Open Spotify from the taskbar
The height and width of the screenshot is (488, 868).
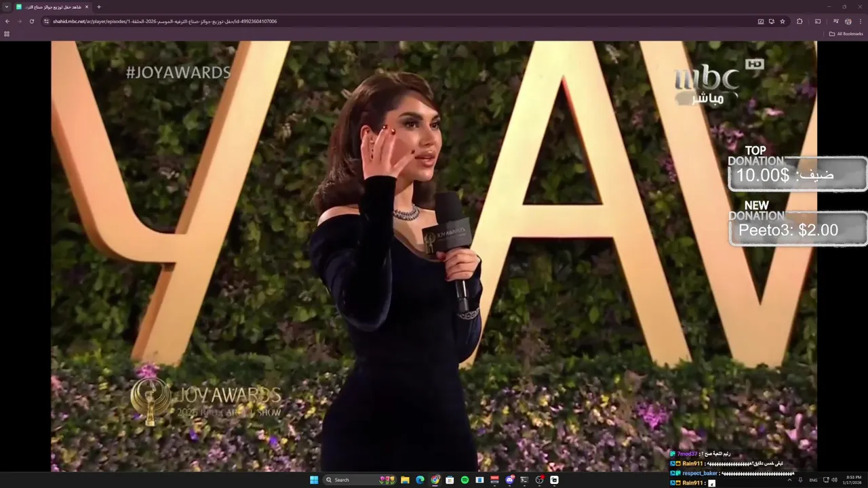pyautogui.click(x=465, y=480)
